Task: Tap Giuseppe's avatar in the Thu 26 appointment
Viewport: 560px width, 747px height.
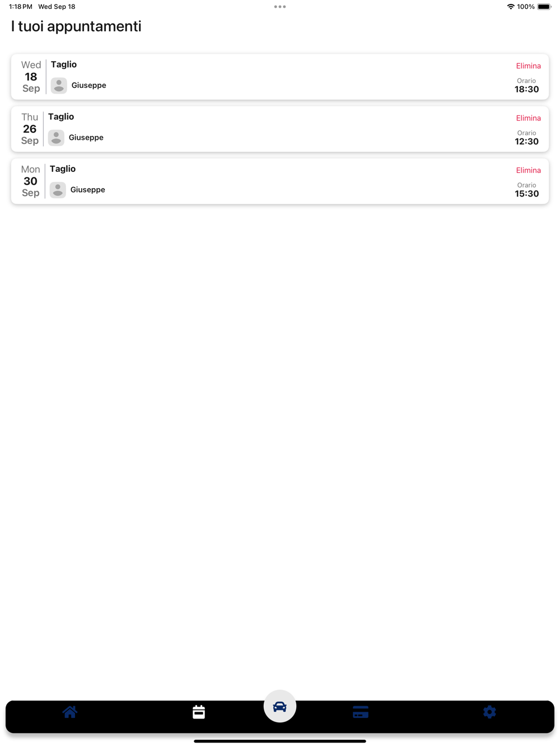Action: 56,138
